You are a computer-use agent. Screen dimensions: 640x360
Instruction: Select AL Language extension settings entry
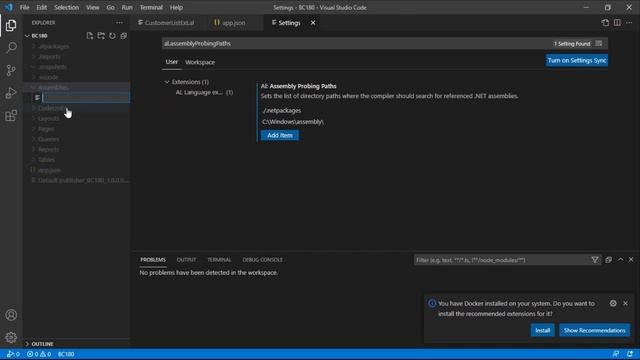204,92
